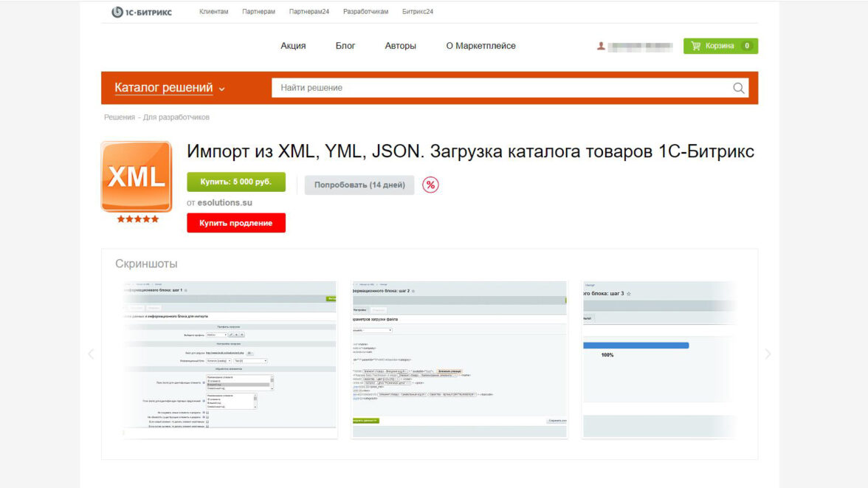The width and height of the screenshot is (868, 488).
Task: Open the Разработчикам top menu item
Action: coord(365,12)
